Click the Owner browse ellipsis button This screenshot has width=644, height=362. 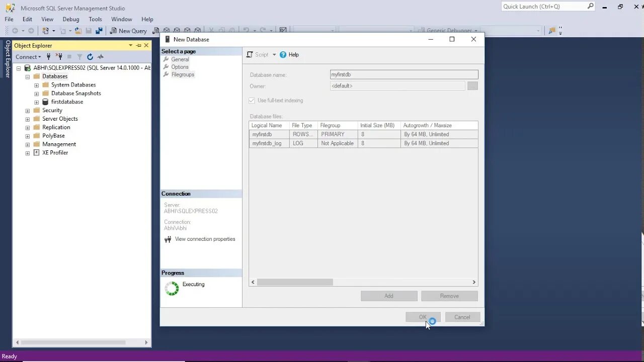[472, 86]
